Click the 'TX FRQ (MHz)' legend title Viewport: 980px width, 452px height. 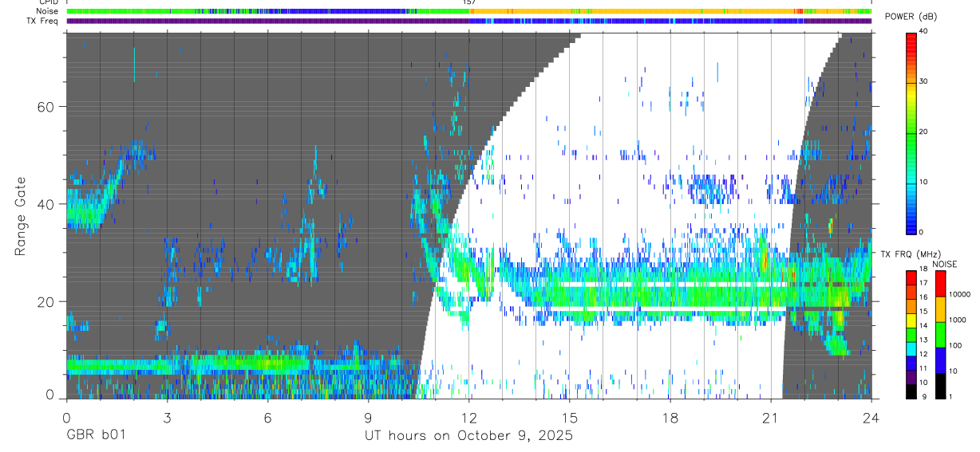click(x=910, y=254)
